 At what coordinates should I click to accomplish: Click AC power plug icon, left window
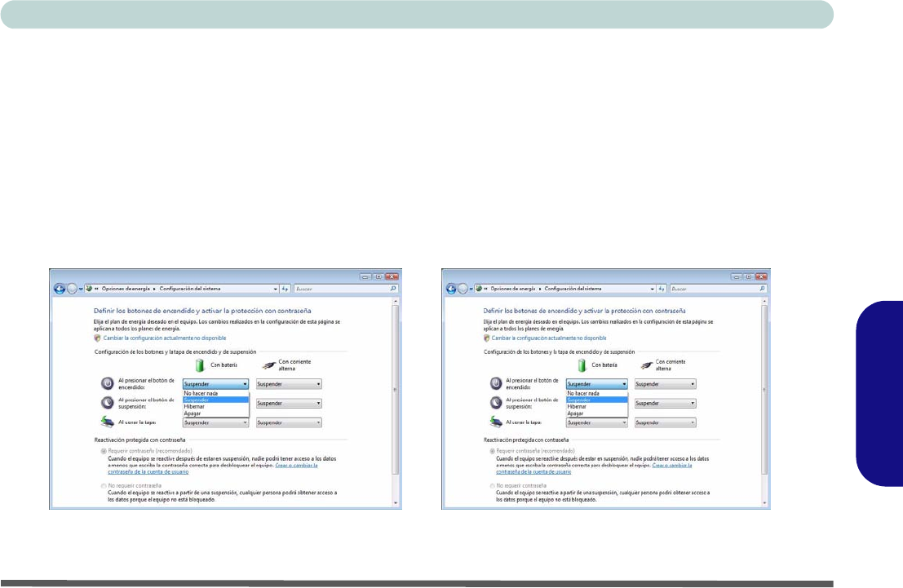(268, 365)
